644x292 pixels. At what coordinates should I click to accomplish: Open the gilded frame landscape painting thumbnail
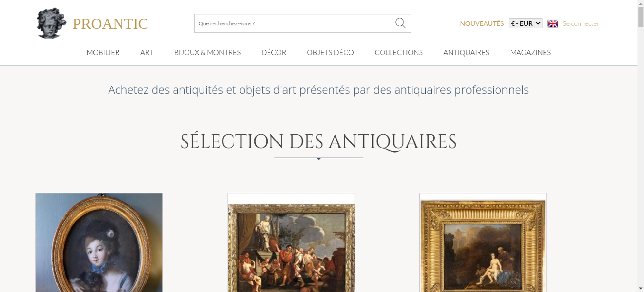pos(483,242)
